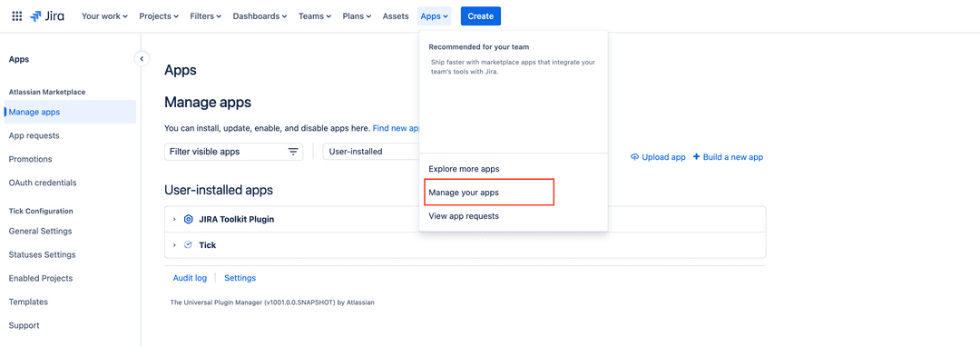Go to Assets in top navigation
Image resolution: width=980 pixels, height=347 pixels.
[x=396, y=16]
